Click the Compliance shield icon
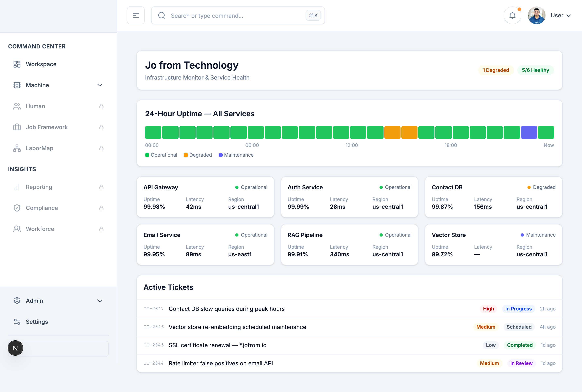 coord(17,208)
